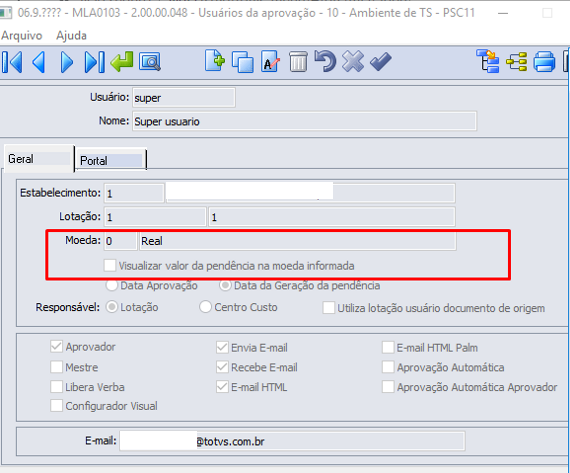Click the Moeda code field with 0
The width and height of the screenshot is (570, 473).
[121, 241]
